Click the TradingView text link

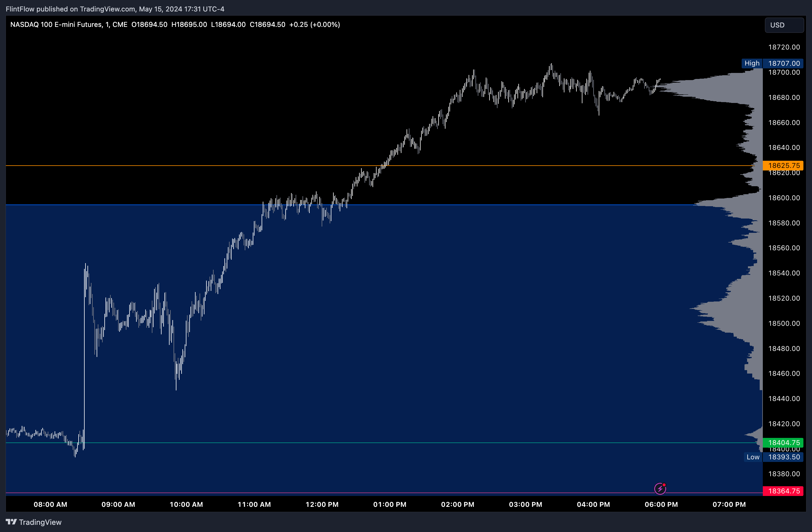[40, 522]
